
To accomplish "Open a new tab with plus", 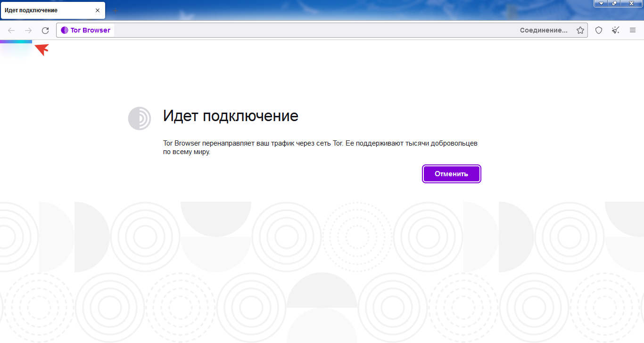I will coord(115,10).
